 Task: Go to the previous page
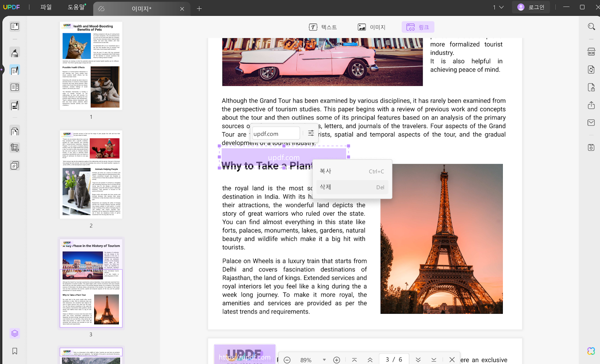coord(370,360)
